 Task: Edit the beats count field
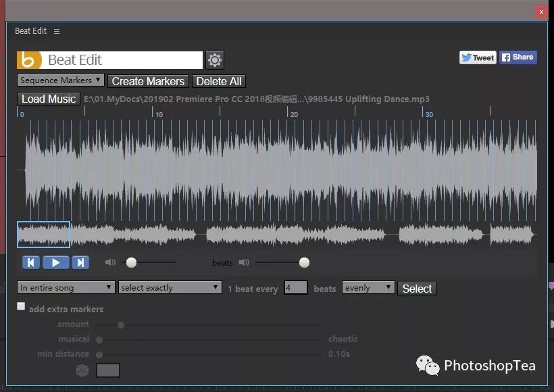point(296,287)
